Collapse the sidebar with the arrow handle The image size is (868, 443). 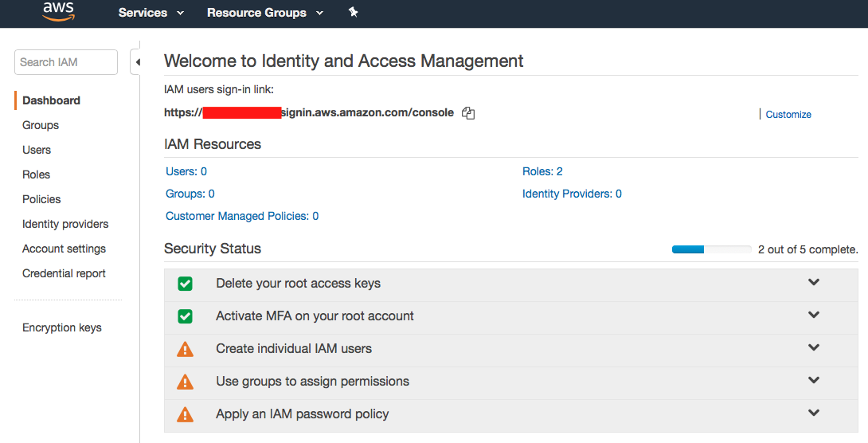(136, 62)
